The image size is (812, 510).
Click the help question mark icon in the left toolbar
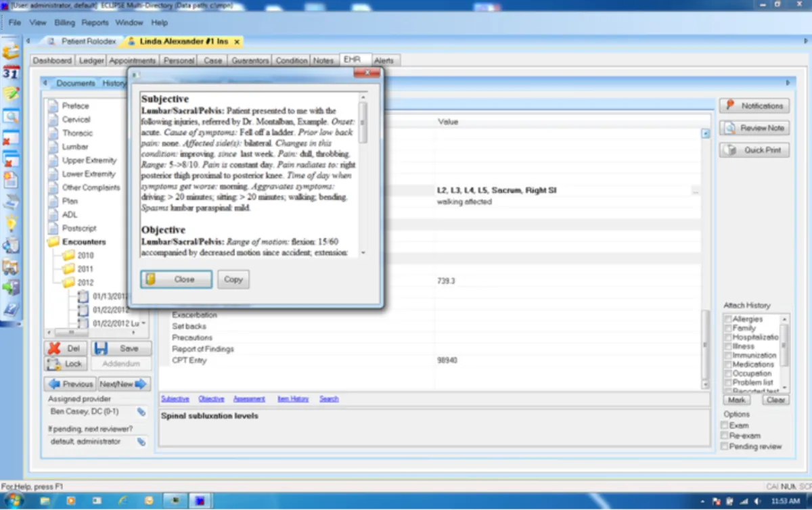tap(11, 310)
